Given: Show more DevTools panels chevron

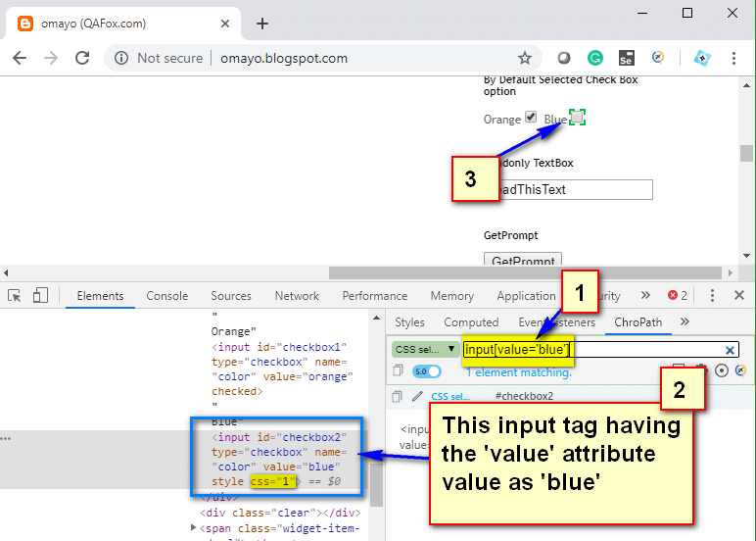Looking at the screenshot, I should coord(645,295).
